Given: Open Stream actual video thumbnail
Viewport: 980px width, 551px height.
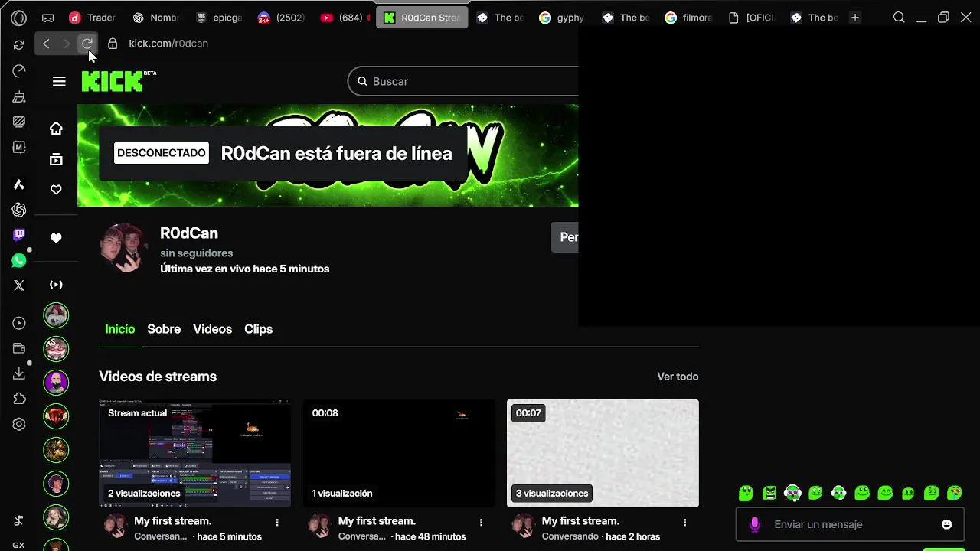Looking at the screenshot, I should (x=194, y=453).
